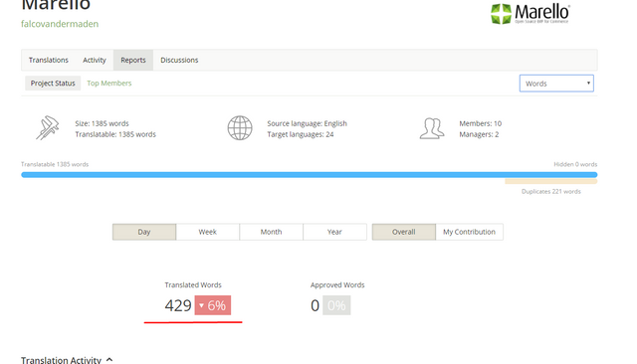The height and width of the screenshot is (364, 637).
Task: Click the 0 approved words count
Action: click(315, 305)
